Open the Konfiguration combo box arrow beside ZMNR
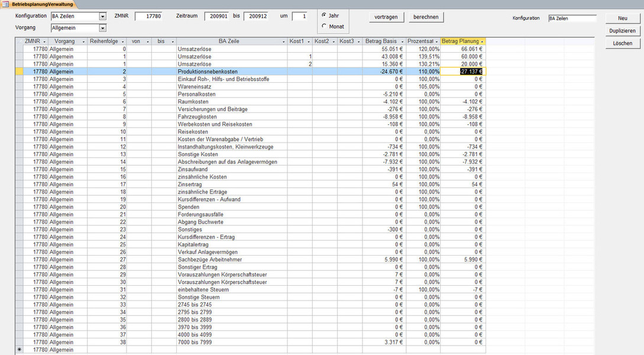Viewport: 644px width, 355px height. (103, 17)
